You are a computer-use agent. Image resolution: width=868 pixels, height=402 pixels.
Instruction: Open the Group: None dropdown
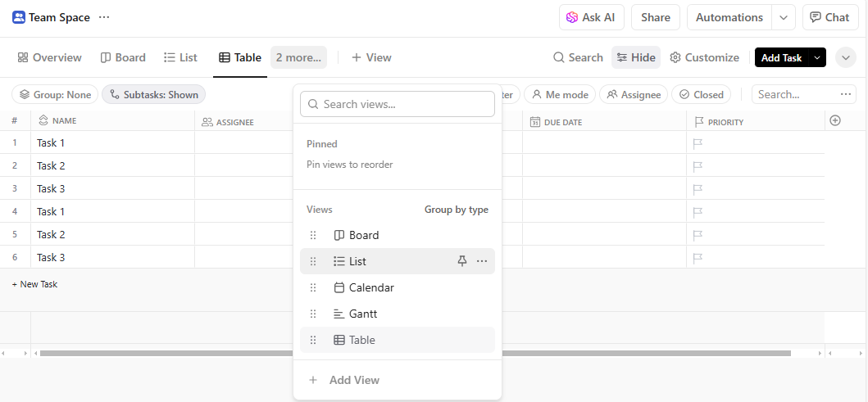(55, 95)
